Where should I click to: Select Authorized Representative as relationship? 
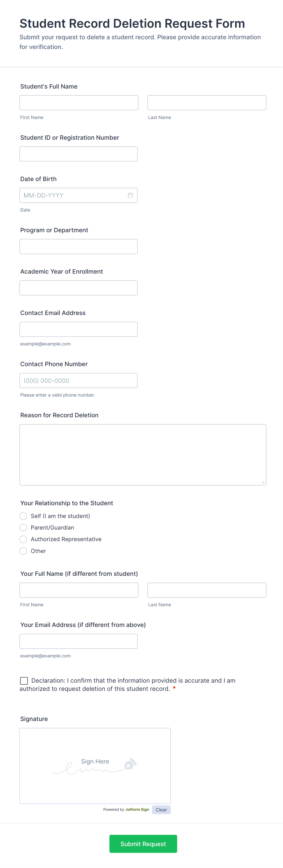(23, 539)
